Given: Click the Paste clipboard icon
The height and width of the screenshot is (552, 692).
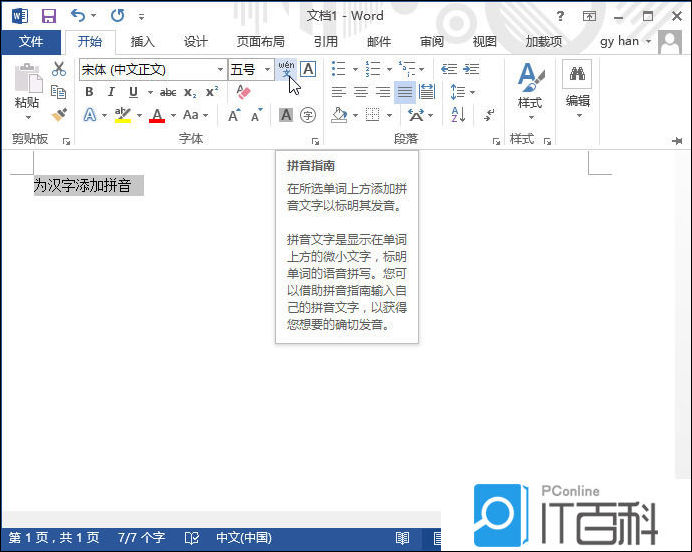Looking at the screenshot, I should pyautogui.click(x=27, y=79).
